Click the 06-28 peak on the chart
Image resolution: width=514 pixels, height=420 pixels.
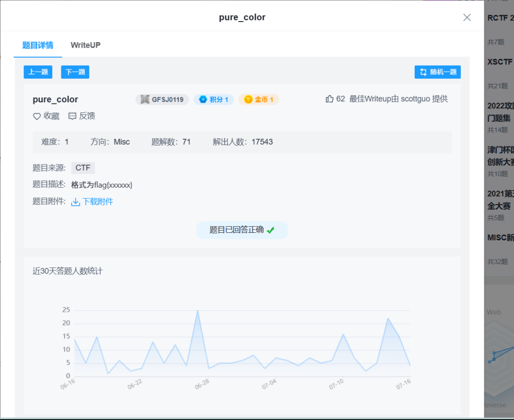pos(197,311)
